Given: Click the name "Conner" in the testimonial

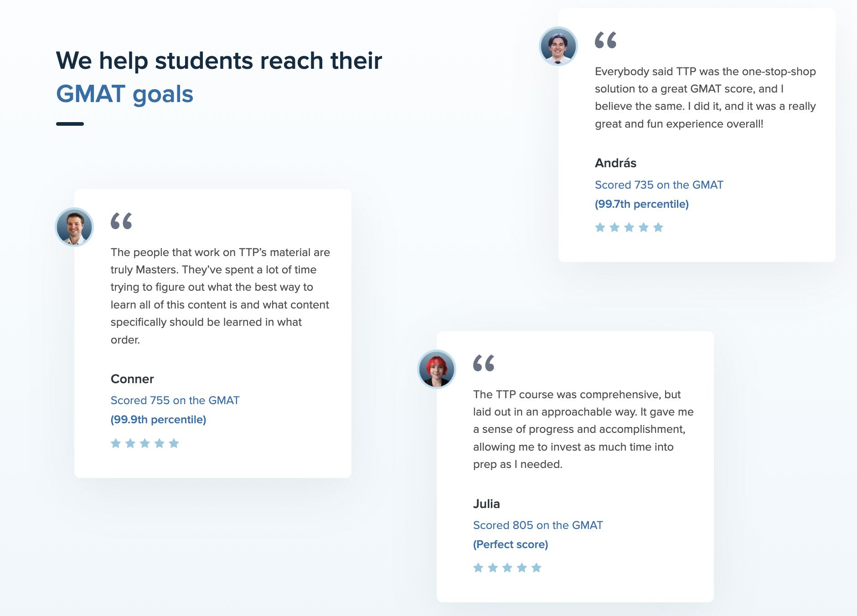Looking at the screenshot, I should 132,379.
